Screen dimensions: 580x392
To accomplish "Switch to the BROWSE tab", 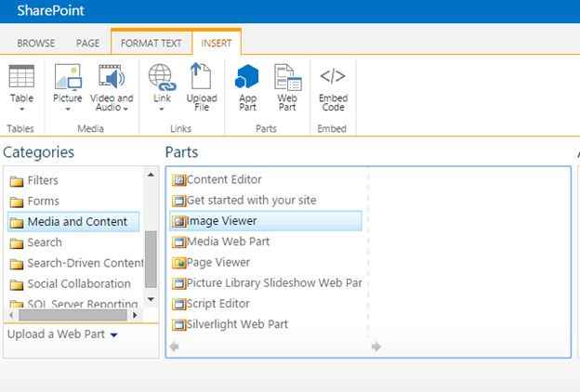I will [x=36, y=44].
